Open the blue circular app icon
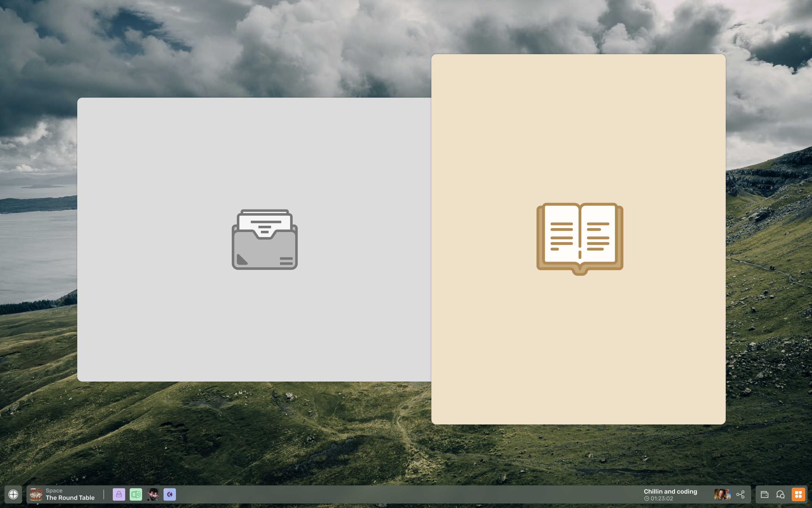Screen dimensions: 812x508 click(170, 494)
